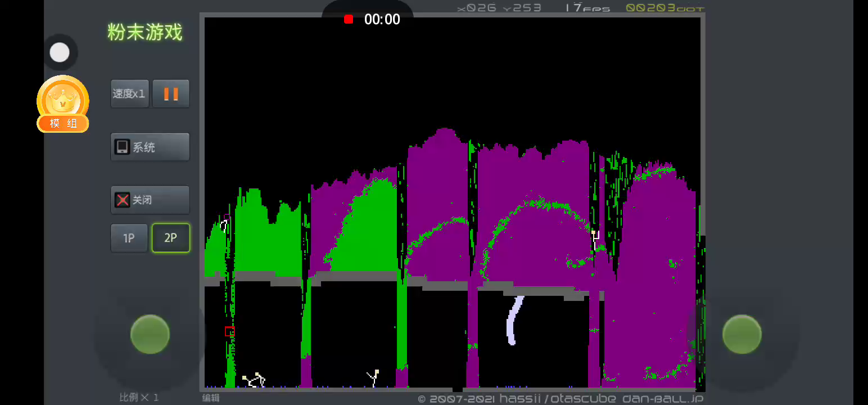Tap the right green joystick knob
This screenshot has width=868, height=405.
pos(742,334)
